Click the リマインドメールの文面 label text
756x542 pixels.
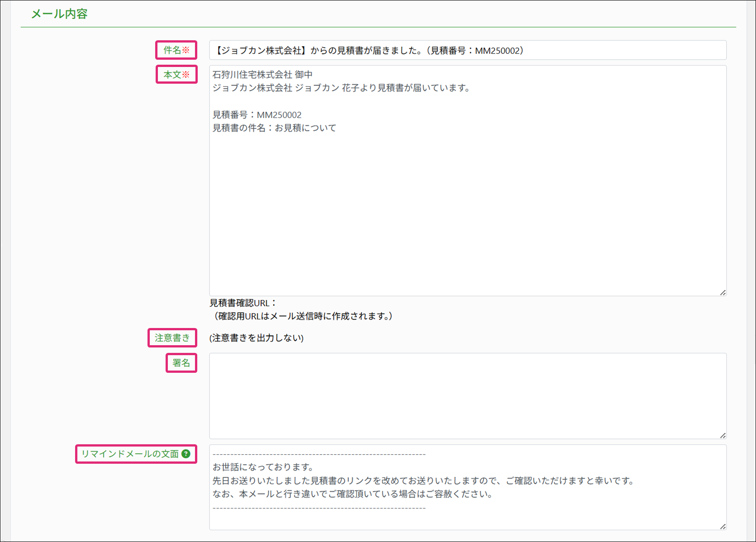pos(130,454)
